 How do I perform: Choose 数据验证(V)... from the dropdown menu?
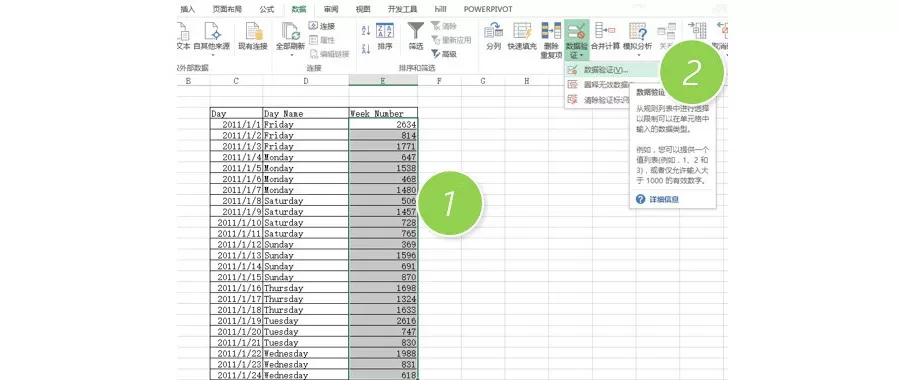[606, 70]
